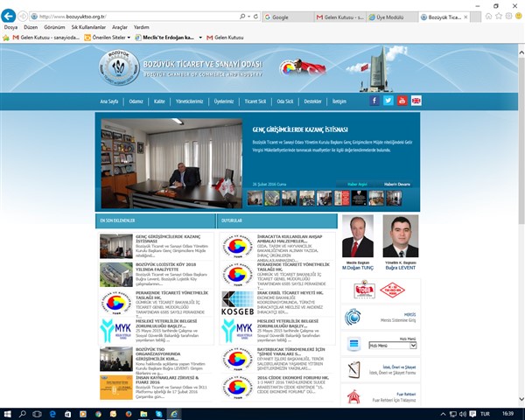Open the Yardım menu
Image resolution: width=525 pixels, height=420 pixels.
coord(141,27)
